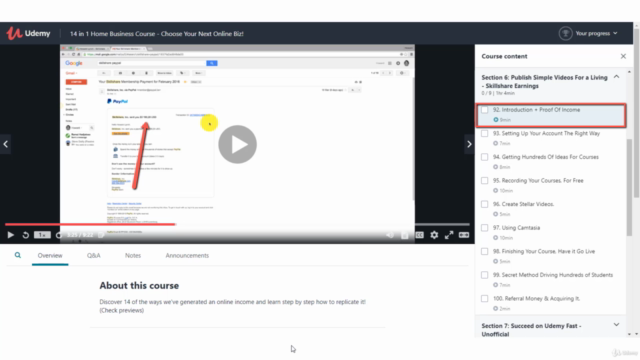Click the Course content panel heading

[504, 56]
